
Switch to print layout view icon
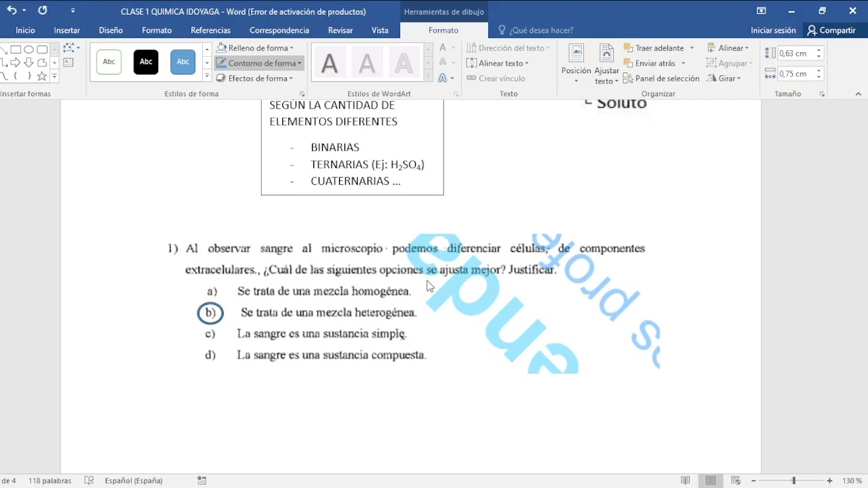[711, 481]
